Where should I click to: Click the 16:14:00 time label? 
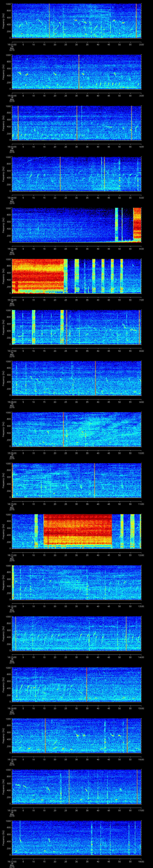12,708
